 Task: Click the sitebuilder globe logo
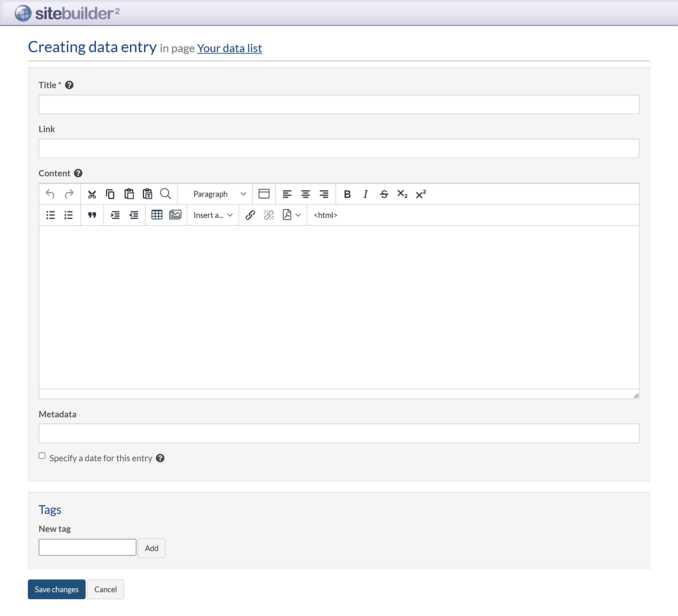point(23,13)
